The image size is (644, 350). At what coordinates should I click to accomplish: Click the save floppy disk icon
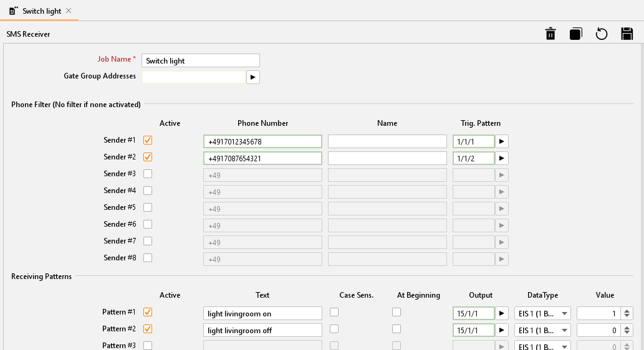click(627, 34)
